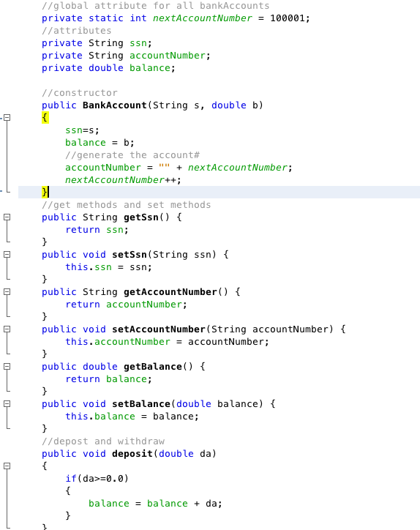
Task: Collapse the getSsn method fold
Action: tap(7, 217)
